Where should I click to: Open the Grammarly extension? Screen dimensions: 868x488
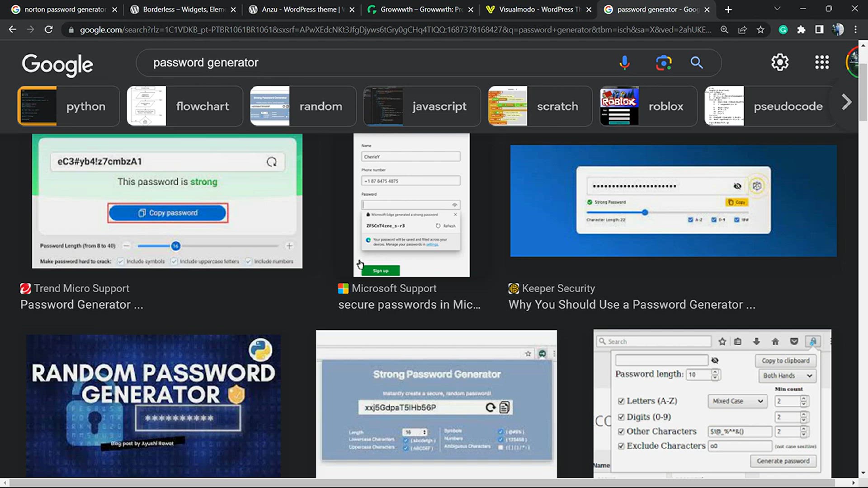coord(783,29)
